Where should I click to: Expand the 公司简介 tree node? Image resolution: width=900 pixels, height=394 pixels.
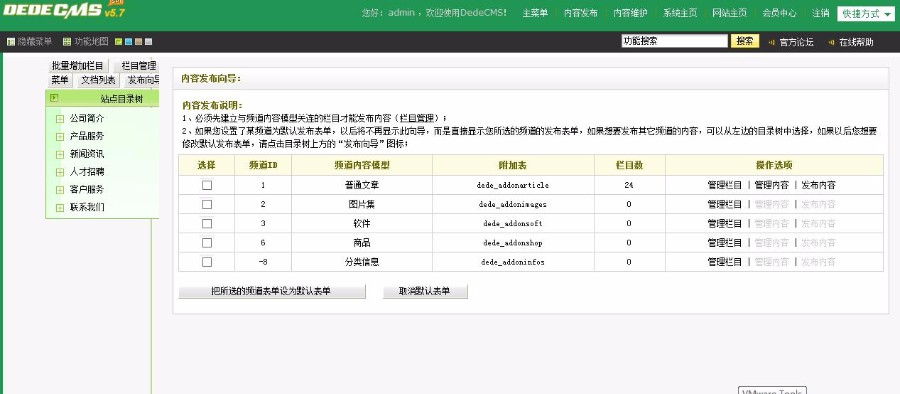60,119
